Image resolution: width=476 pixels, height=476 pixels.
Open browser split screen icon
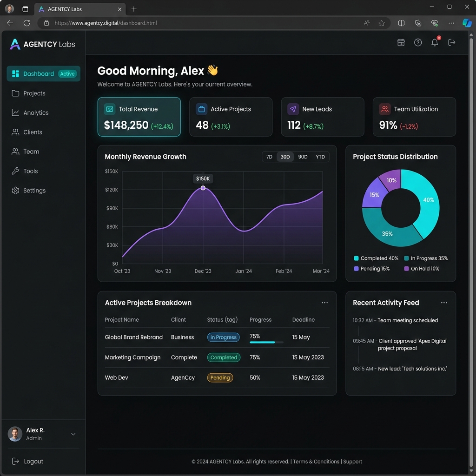401,23
